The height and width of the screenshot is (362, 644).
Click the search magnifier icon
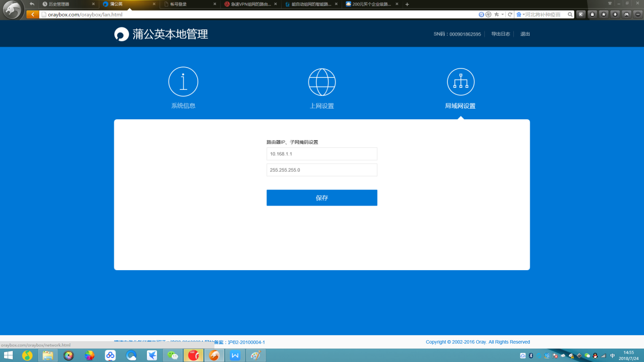[570, 15]
